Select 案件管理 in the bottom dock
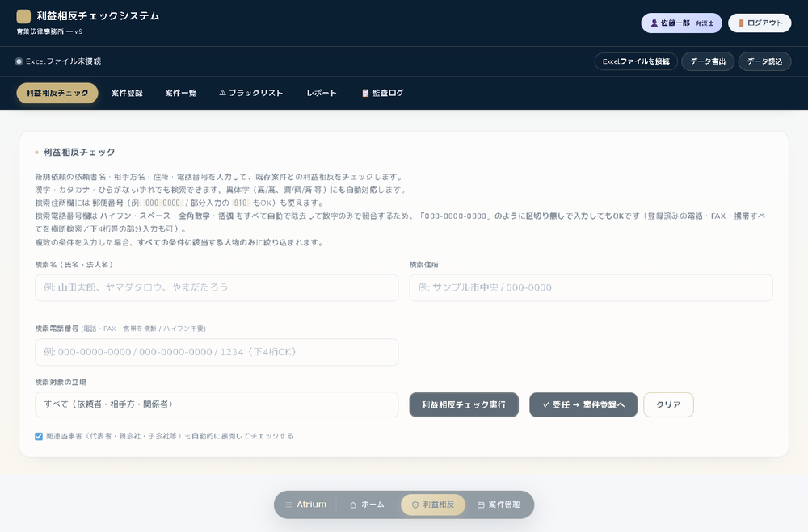This screenshot has width=808, height=532. click(x=499, y=505)
